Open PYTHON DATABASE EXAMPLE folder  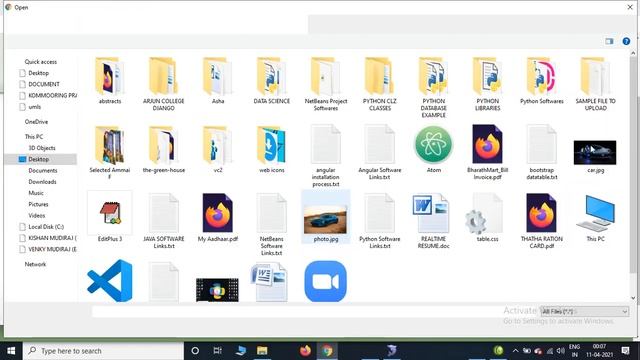[433, 88]
